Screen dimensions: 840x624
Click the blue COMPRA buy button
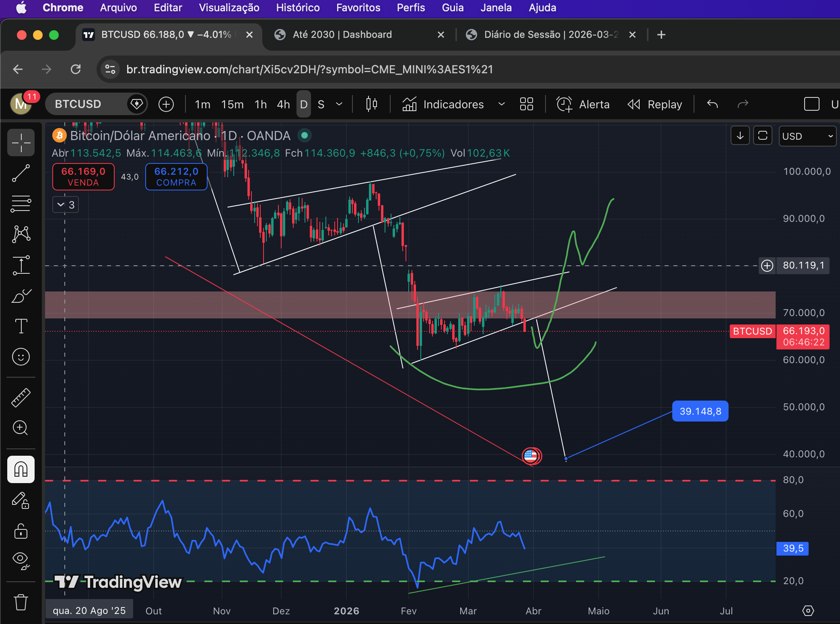(x=176, y=176)
